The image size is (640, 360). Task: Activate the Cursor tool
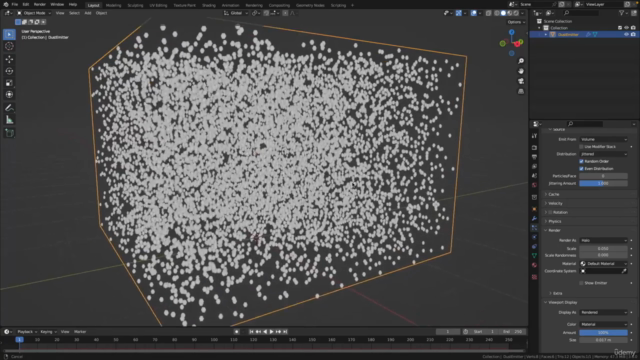9,47
